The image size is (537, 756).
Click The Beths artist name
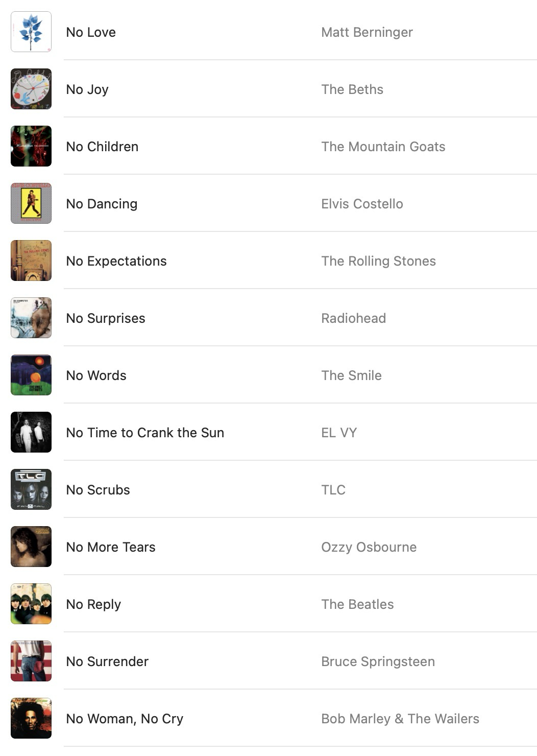click(352, 89)
